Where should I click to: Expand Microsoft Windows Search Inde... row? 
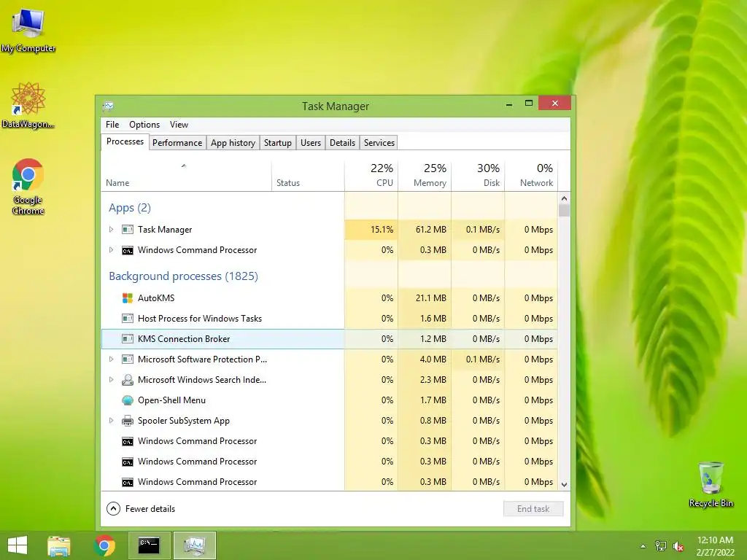(111, 380)
